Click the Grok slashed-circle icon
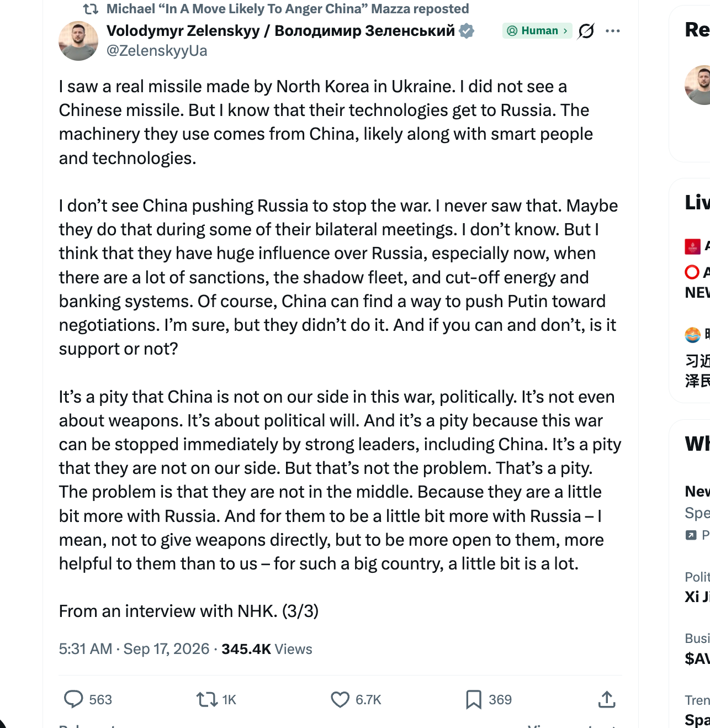710x728 pixels. pyautogui.click(x=586, y=31)
